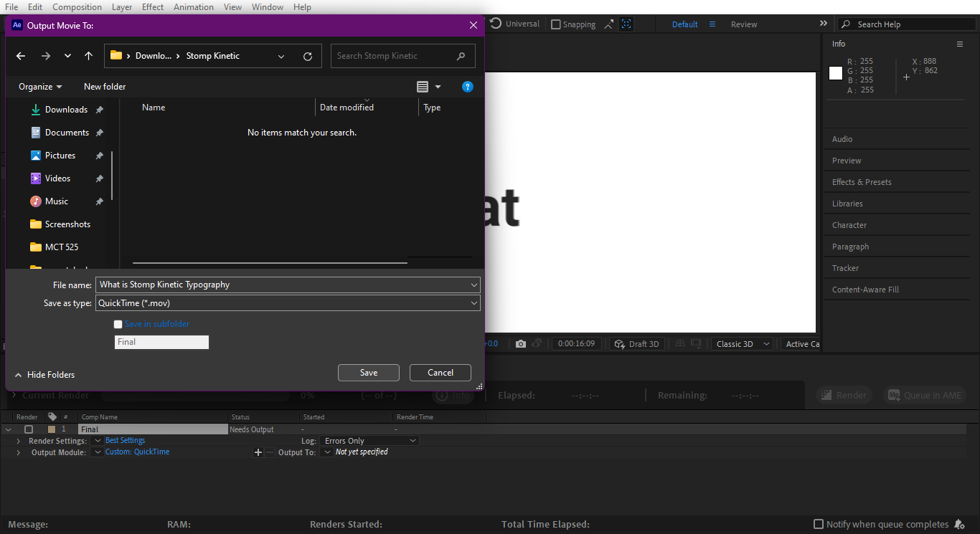The height and width of the screenshot is (534, 980).
Task: Open the Screenshots folder in sidebar
Action: [67, 224]
